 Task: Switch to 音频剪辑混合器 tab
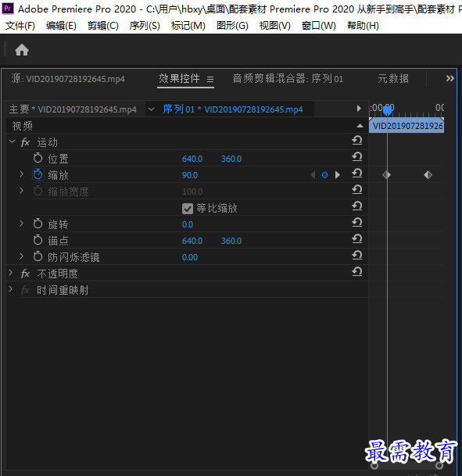(288, 79)
